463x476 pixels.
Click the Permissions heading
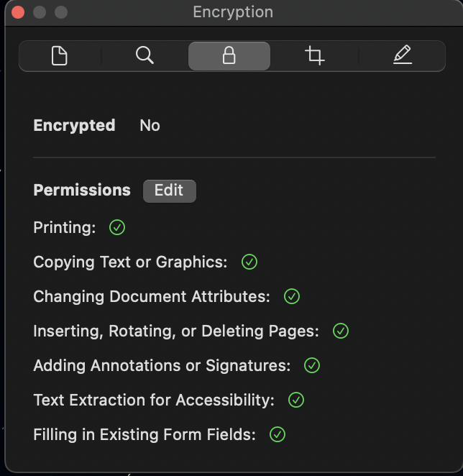point(82,191)
